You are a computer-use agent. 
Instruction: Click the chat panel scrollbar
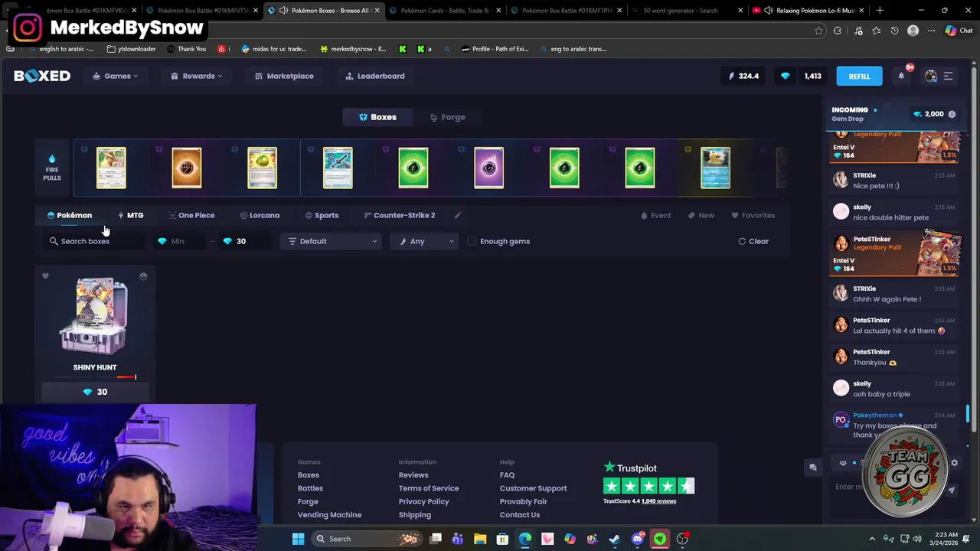[x=968, y=413]
